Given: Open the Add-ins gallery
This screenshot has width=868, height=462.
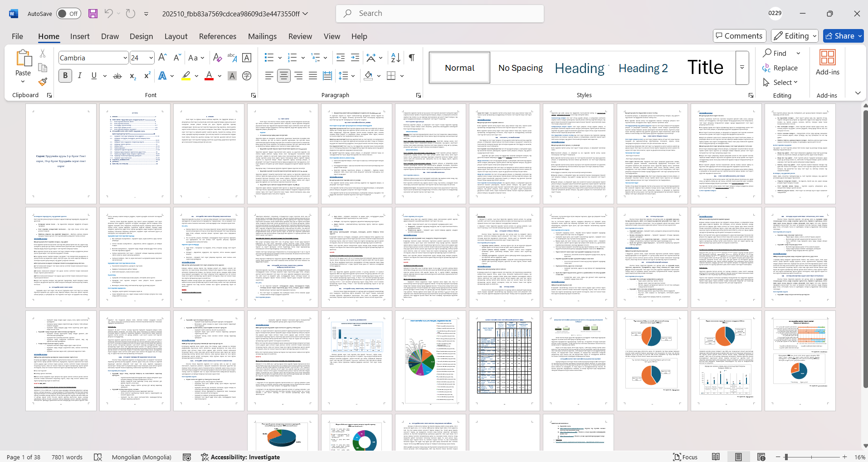Looking at the screenshot, I should coord(827,63).
